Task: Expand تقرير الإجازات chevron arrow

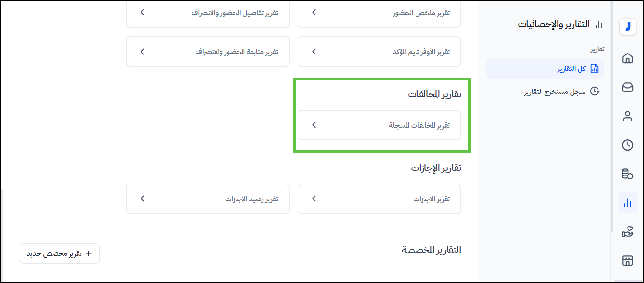Action: point(314,199)
